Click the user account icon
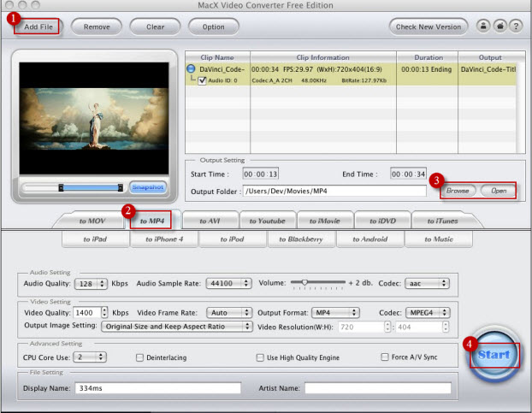The image size is (532, 413). point(483,26)
